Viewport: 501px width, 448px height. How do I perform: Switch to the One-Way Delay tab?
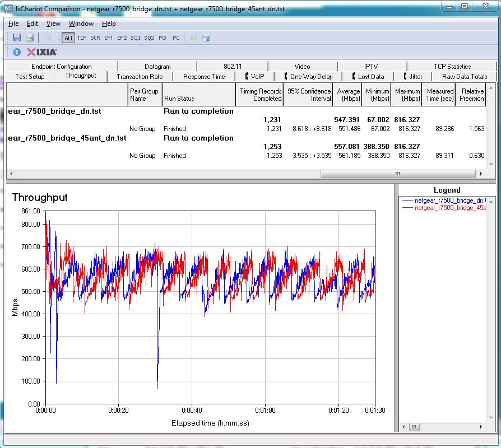[308, 77]
